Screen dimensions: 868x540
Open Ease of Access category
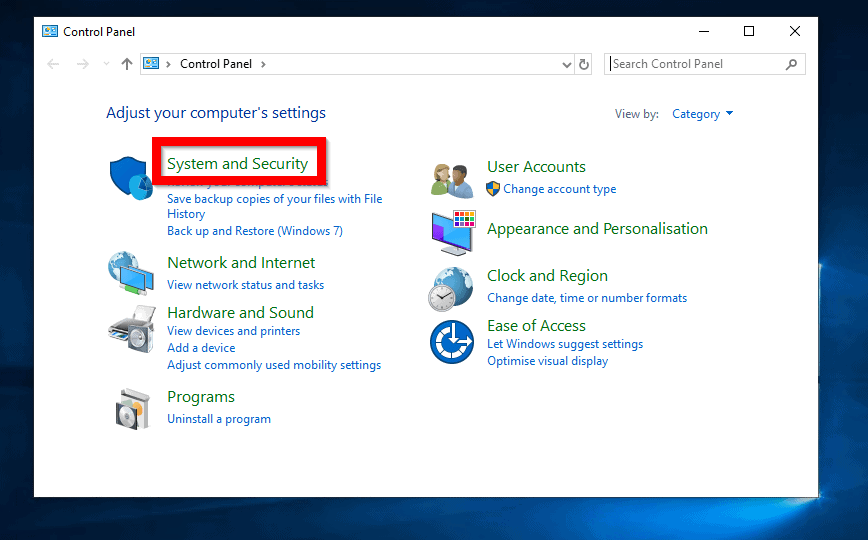536,326
